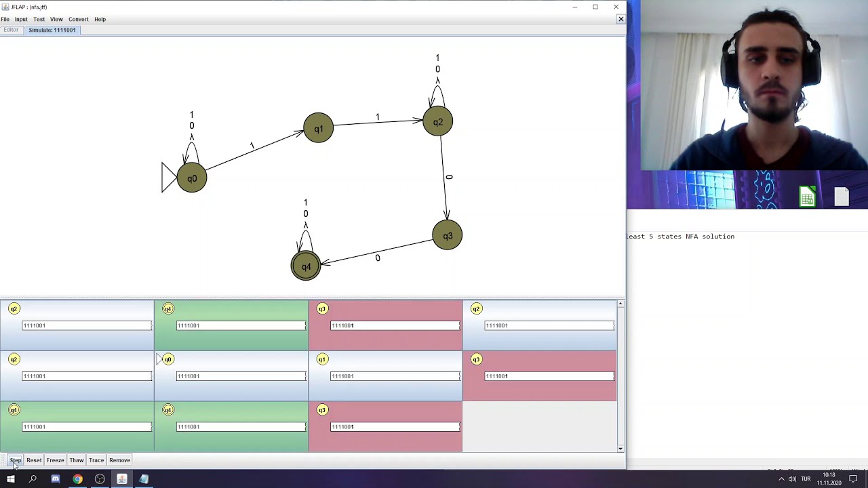Screen dimensions: 868x488
Task: Click the Reset button
Action: tap(34, 460)
